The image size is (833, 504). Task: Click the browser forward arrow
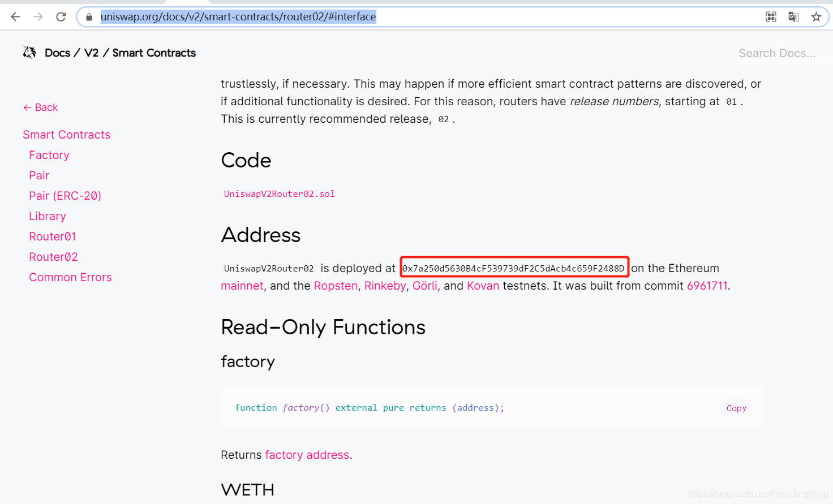38,17
